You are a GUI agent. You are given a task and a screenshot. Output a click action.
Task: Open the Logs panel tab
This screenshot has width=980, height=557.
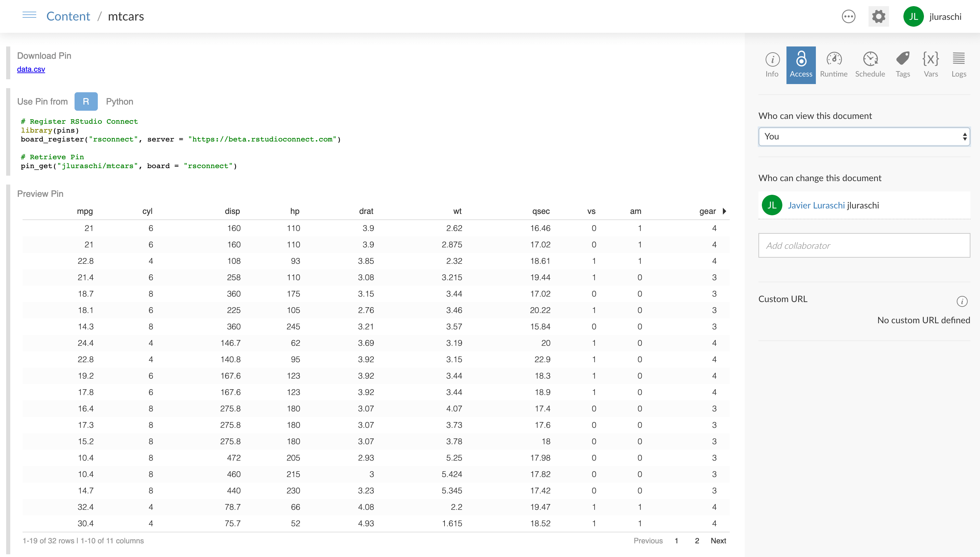[x=958, y=63]
